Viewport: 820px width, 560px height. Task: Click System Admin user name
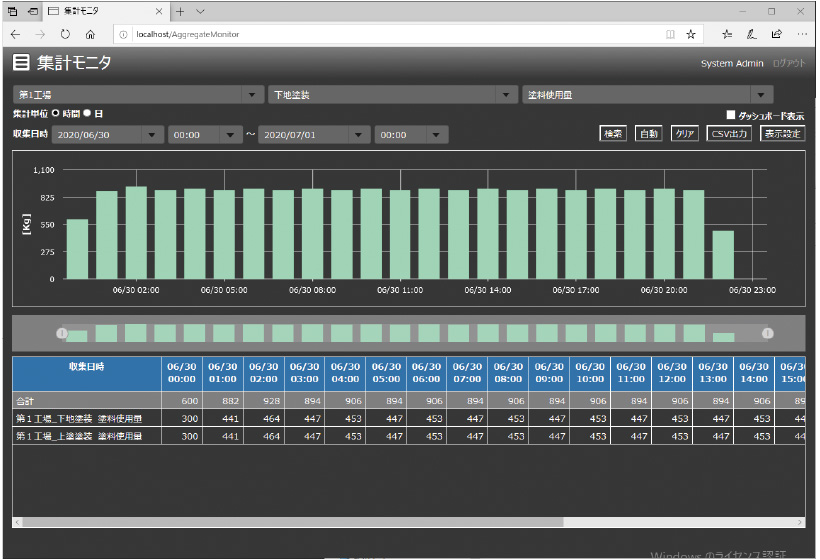[x=732, y=63]
